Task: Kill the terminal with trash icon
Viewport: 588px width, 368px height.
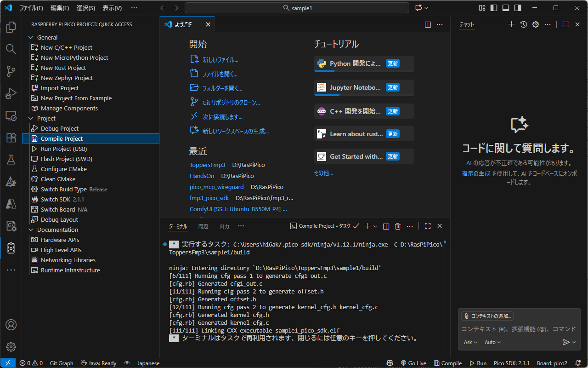Action: [x=398, y=226]
